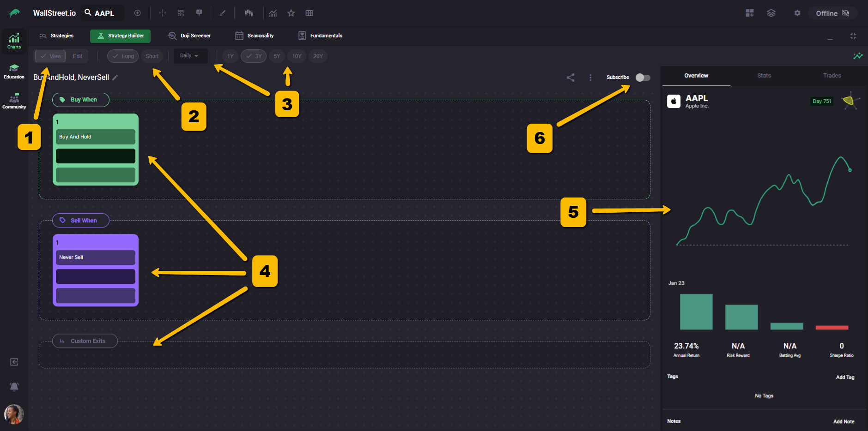Viewport: 868px width, 431px height.
Task: Open the three-dot strategy options menu
Action: (590, 78)
